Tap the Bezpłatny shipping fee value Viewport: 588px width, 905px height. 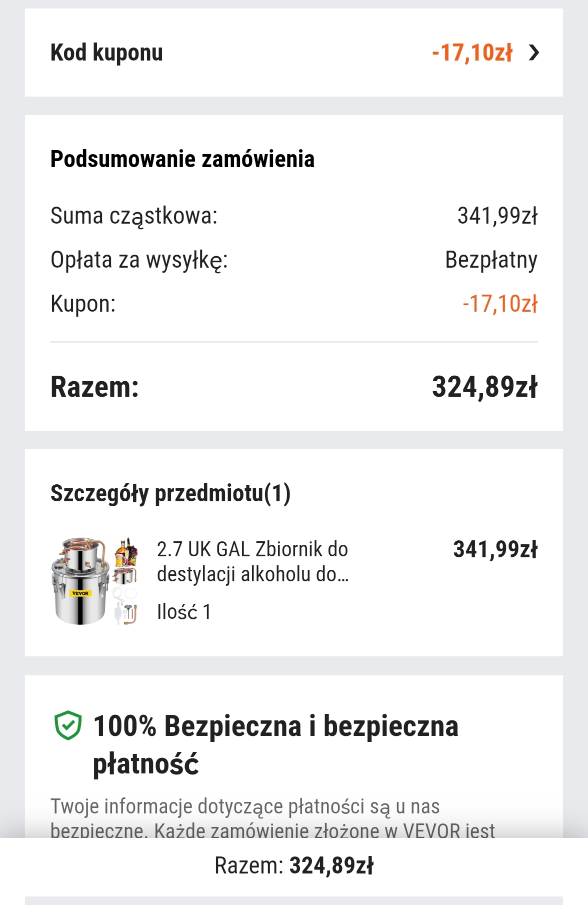coord(491,260)
